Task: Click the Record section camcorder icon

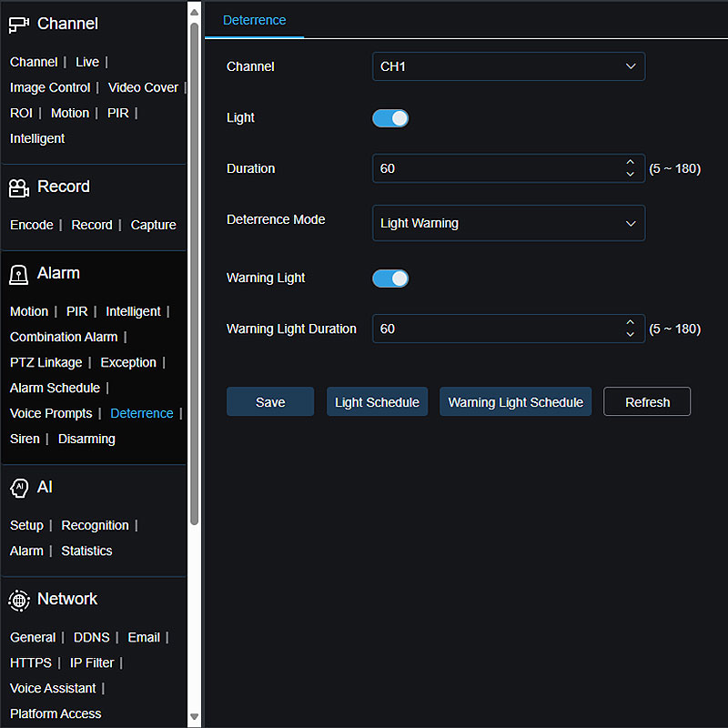Action: [19, 187]
